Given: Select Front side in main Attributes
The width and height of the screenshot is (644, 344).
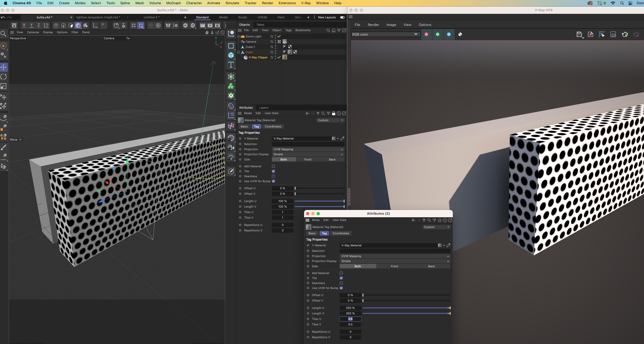Looking at the screenshot, I should (308, 159).
